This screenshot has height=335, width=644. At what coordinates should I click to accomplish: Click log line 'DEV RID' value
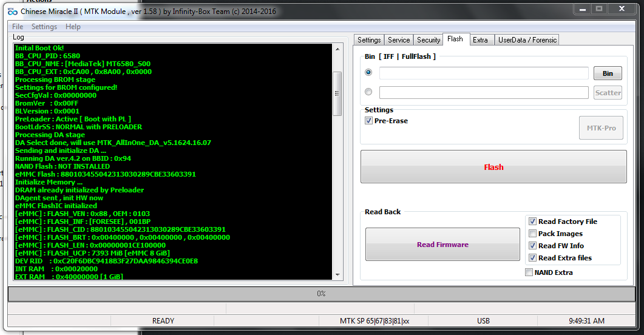pyautogui.click(x=126, y=261)
